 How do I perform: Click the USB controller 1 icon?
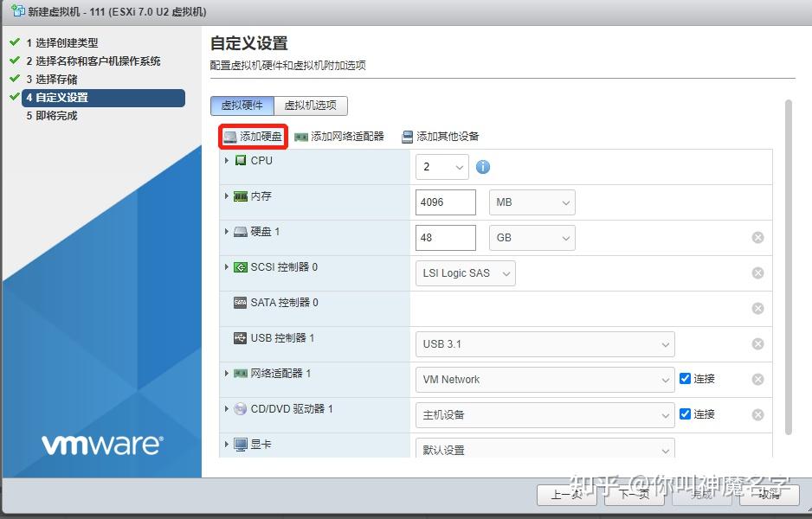pos(241,338)
